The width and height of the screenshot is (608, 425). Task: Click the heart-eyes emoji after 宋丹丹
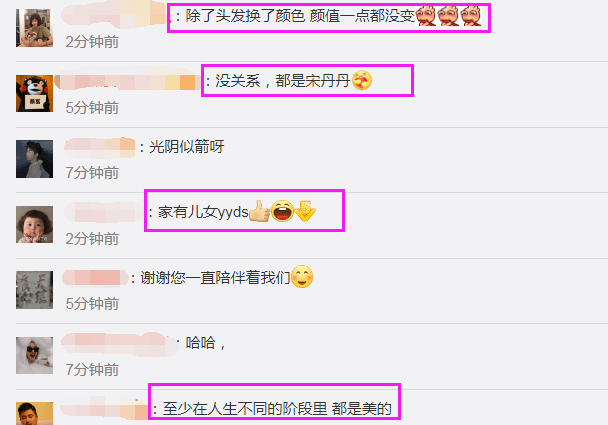[362, 80]
